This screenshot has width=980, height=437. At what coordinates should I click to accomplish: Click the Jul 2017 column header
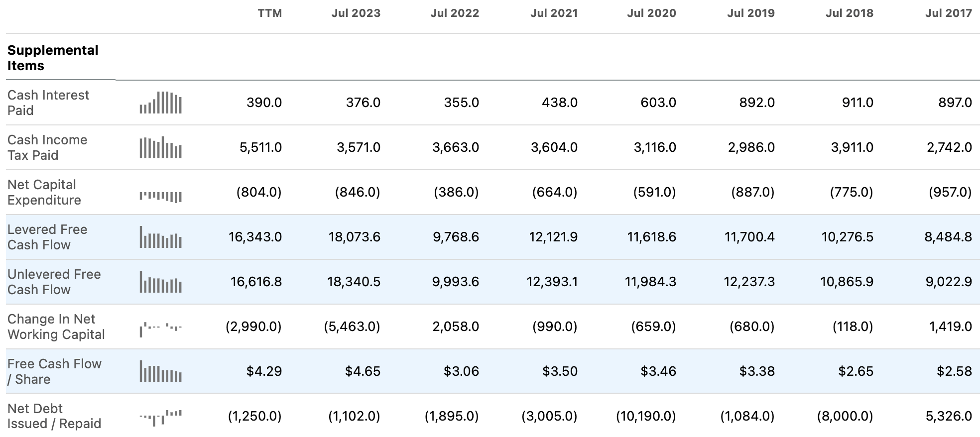pos(948,13)
